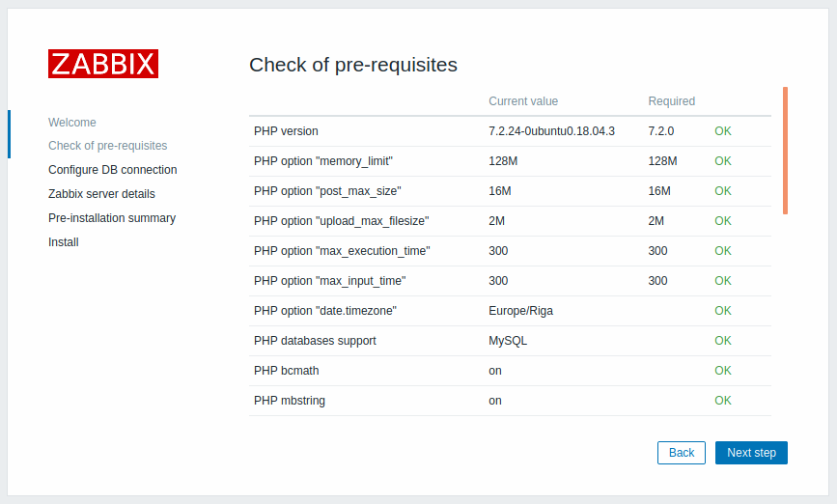
Task: Click the Current value column header
Action: (523, 101)
